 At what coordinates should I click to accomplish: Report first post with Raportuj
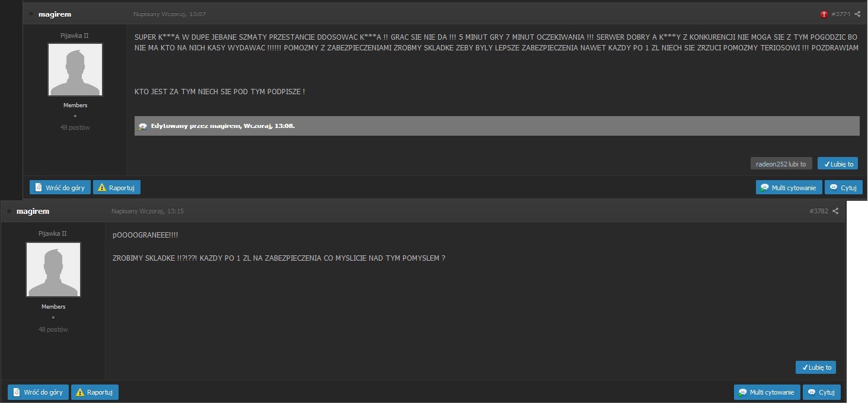click(117, 188)
